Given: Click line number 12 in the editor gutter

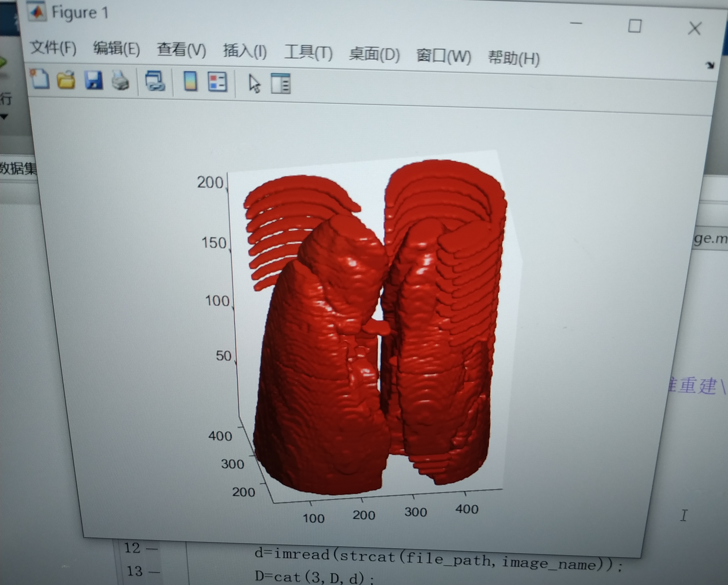Looking at the screenshot, I should [x=132, y=548].
